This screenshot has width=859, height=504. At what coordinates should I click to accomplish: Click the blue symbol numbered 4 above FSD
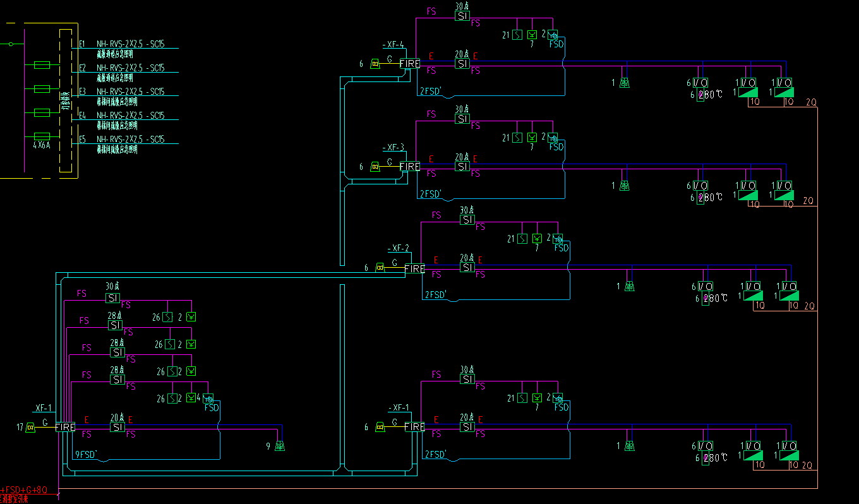tap(208, 399)
